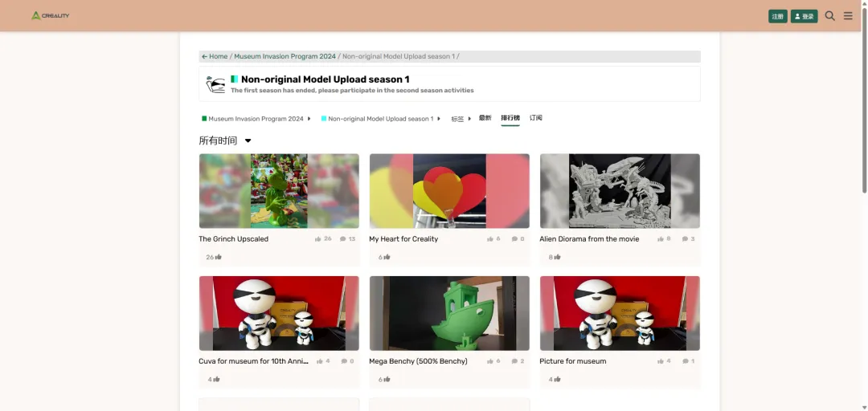
Task: Open the hamburger menu icon
Action: point(848,16)
